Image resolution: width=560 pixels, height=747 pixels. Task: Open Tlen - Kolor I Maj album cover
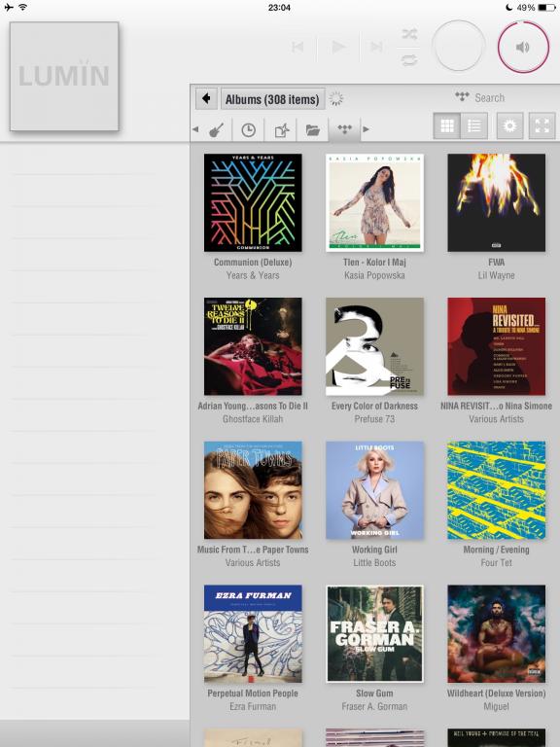click(374, 202)
